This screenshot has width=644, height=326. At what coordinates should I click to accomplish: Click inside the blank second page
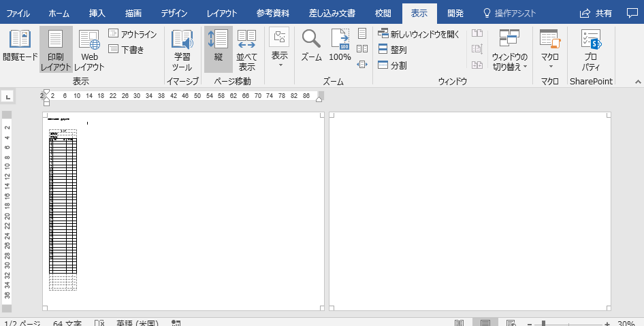(470, 211)
